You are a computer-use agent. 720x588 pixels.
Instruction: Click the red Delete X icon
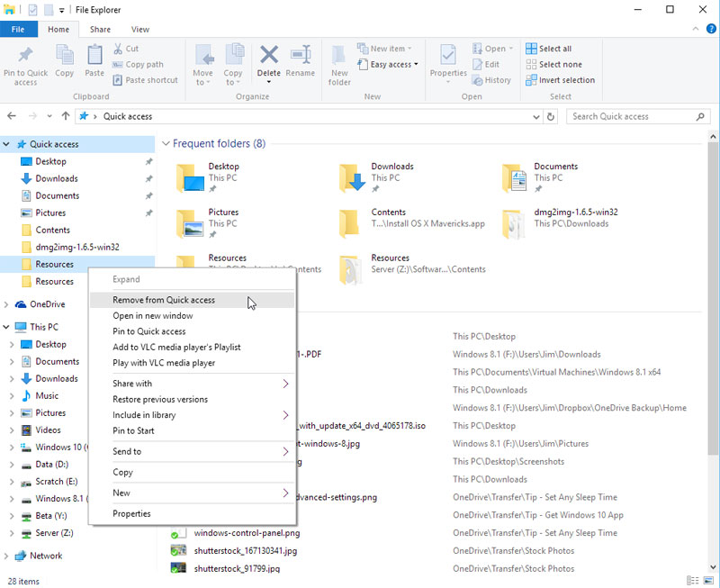(268, 55)
